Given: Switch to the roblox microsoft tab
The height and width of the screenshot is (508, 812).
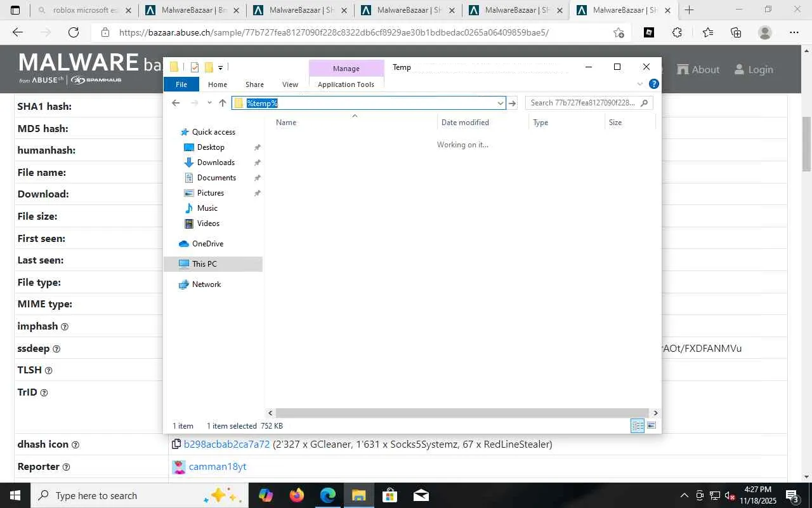Looking at the screenshot, I should coord(85,10).
